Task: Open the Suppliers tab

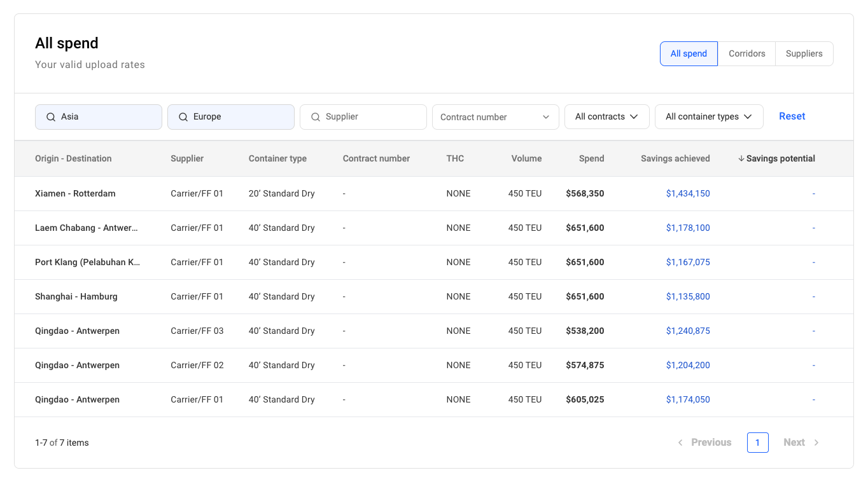Action: 804,53
